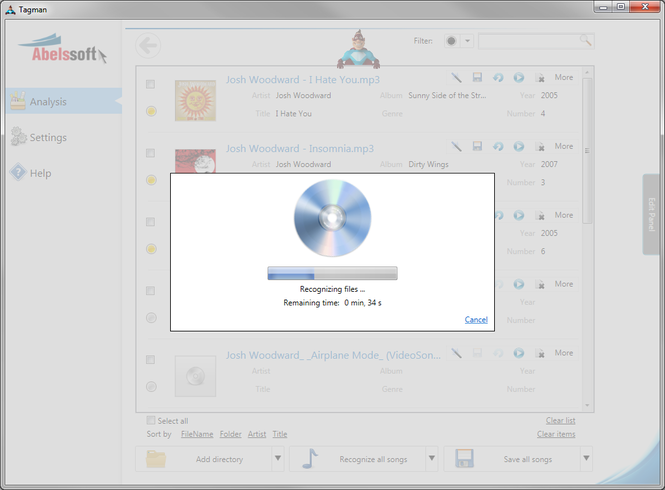Screen dimensions: 665x490
Task: Click the spinning CD icon in progress dialog
Action: click(x=332, y=218)
